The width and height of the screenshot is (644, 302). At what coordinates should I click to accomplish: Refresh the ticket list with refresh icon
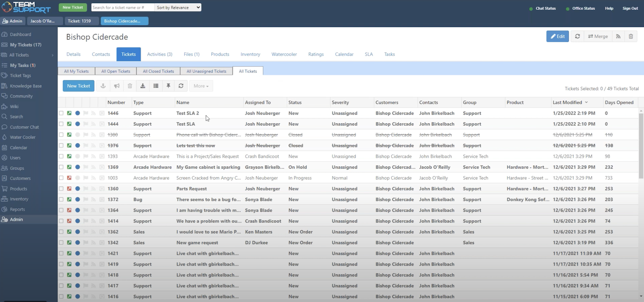(x=181, y=86)
